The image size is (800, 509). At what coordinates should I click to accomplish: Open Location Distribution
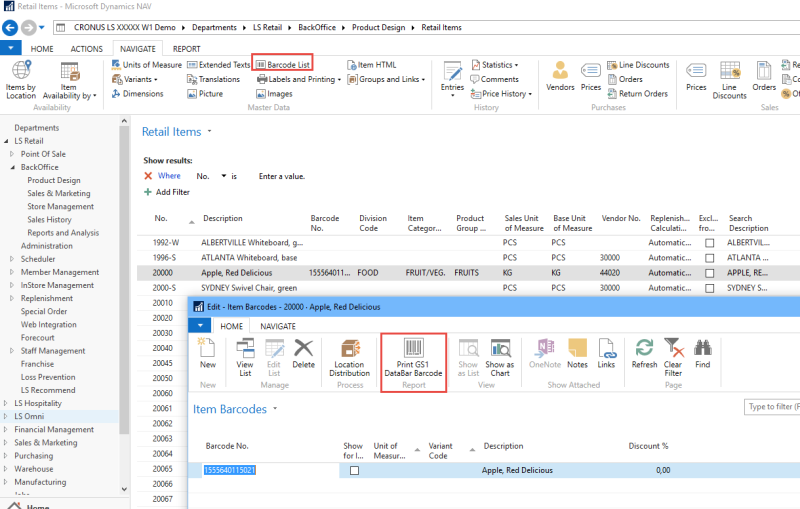[x=349, y=357]
